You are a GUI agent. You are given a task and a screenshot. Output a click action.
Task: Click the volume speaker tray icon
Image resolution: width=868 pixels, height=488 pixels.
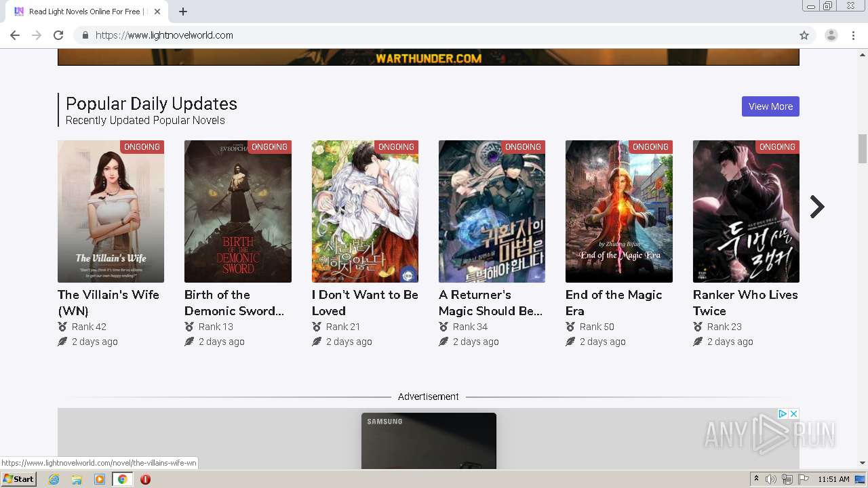771,479
